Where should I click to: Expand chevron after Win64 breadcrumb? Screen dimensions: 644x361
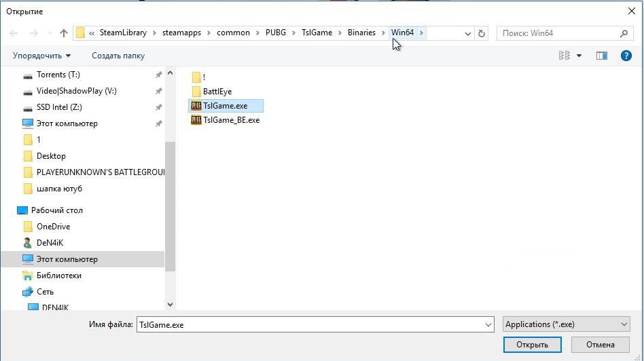(x=421, y=33)
